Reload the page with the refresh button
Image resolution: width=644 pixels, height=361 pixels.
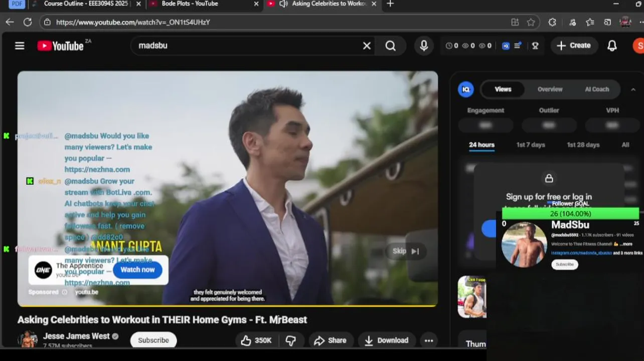(28, 22)
